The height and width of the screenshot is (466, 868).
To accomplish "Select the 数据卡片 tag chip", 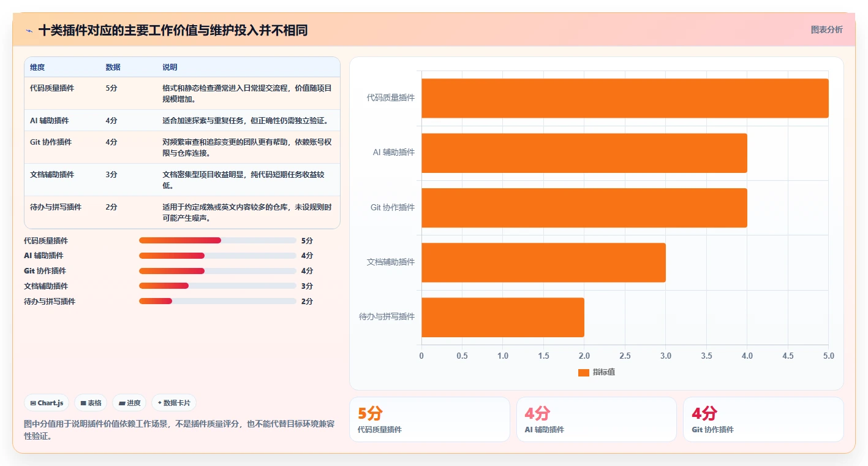I will [174, 403].
